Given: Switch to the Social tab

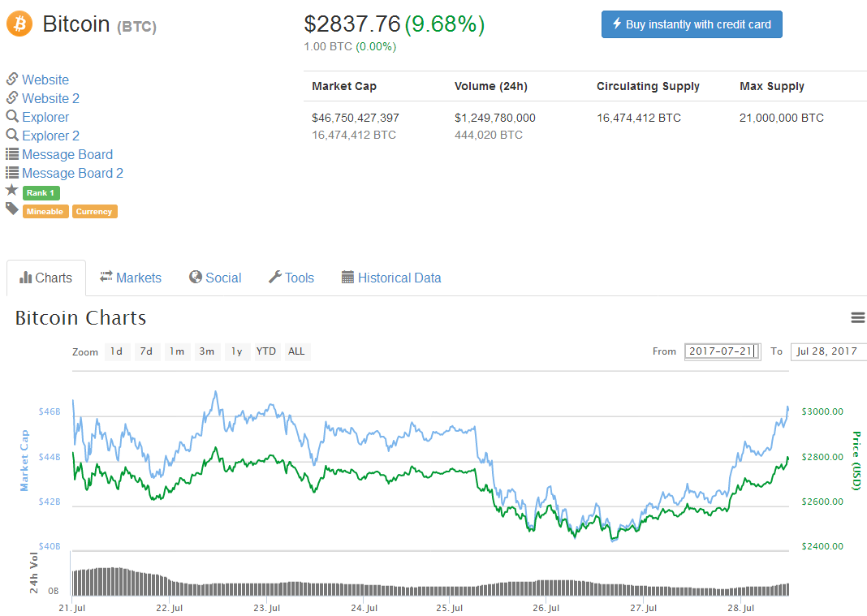Looking at the screenshot, I should point(215,278).
